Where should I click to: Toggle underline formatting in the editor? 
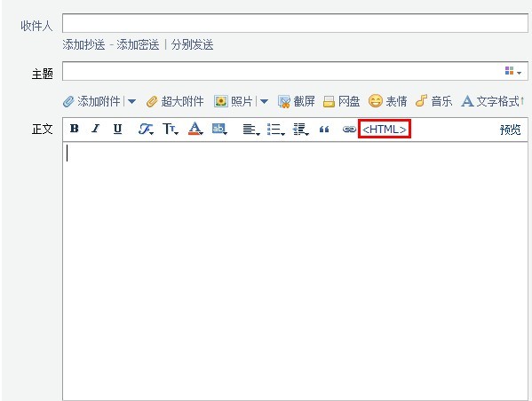coord(117,129)
